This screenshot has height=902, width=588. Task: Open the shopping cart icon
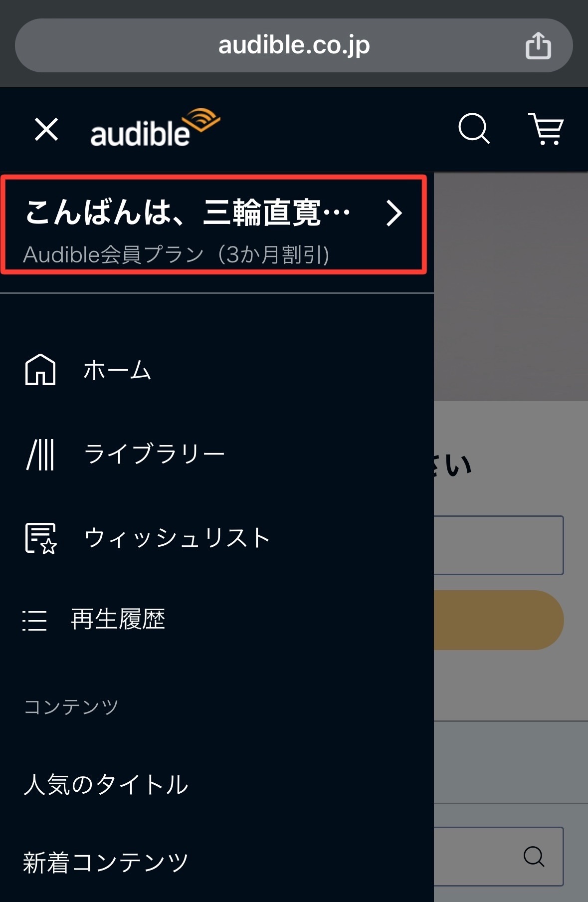click(546, 129)
